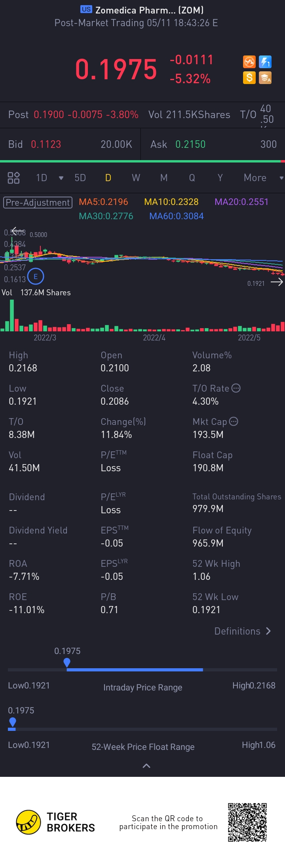This screenshot has width=285, height=868.
Task: Tap the blue intraday range bar
Action: (135, 670)
